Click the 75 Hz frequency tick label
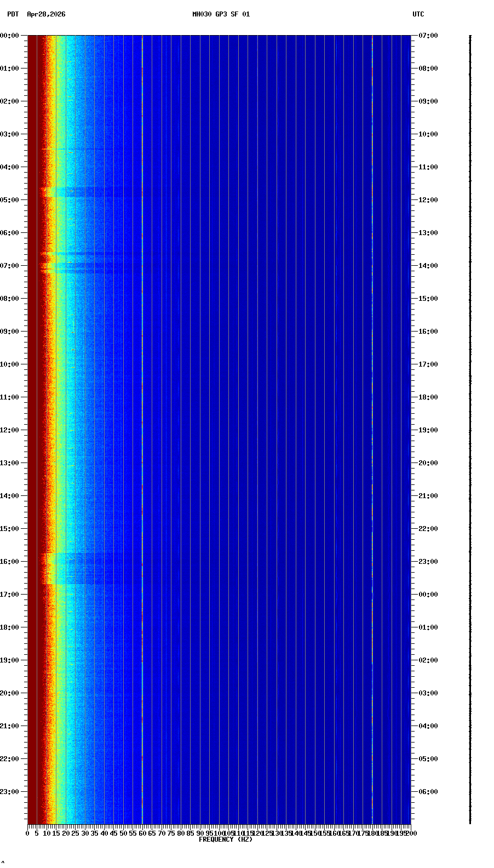Image resolution: width=494 pixels, height=868 pixels. pyautogui.click(x=171, y=833)
